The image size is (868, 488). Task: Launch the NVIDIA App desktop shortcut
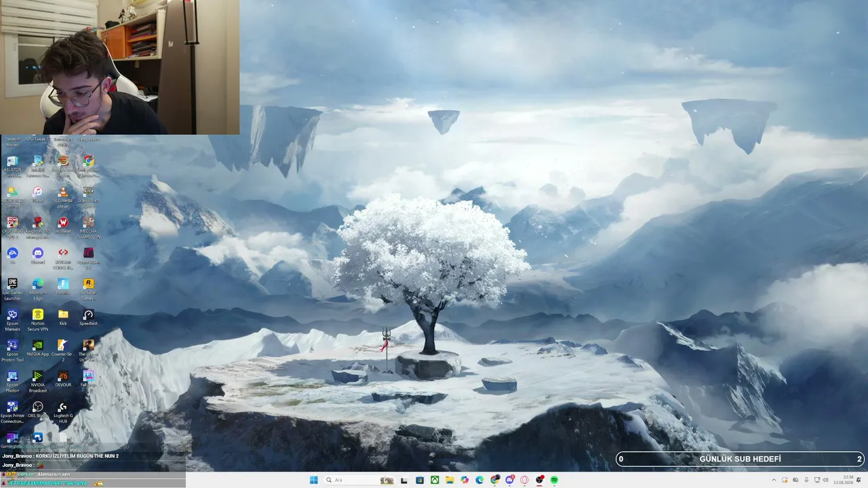click(38, 348)
